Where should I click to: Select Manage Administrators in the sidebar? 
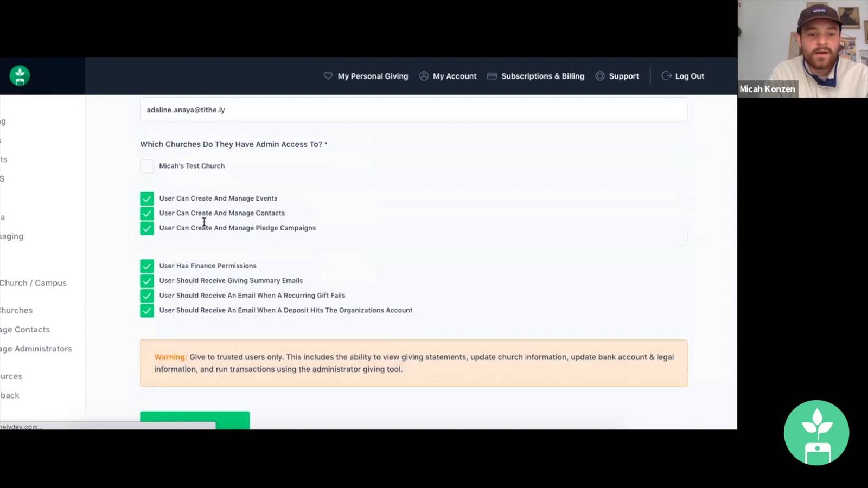(36, 349)
